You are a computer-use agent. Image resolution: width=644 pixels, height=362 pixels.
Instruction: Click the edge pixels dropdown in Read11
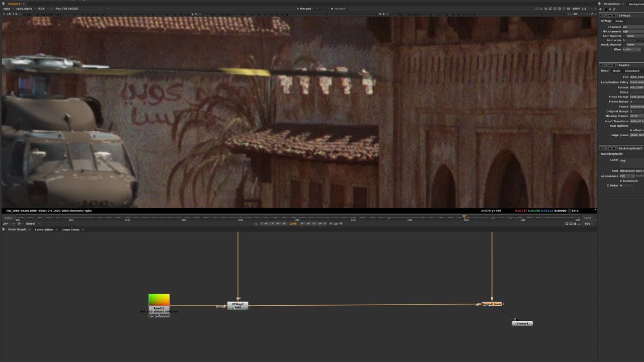(x=636, y=135)
